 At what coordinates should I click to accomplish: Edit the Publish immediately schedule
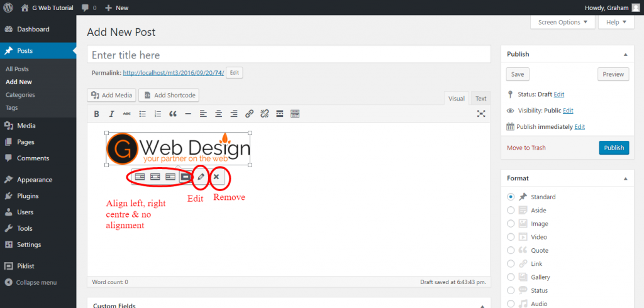click(x=579, y=127)
